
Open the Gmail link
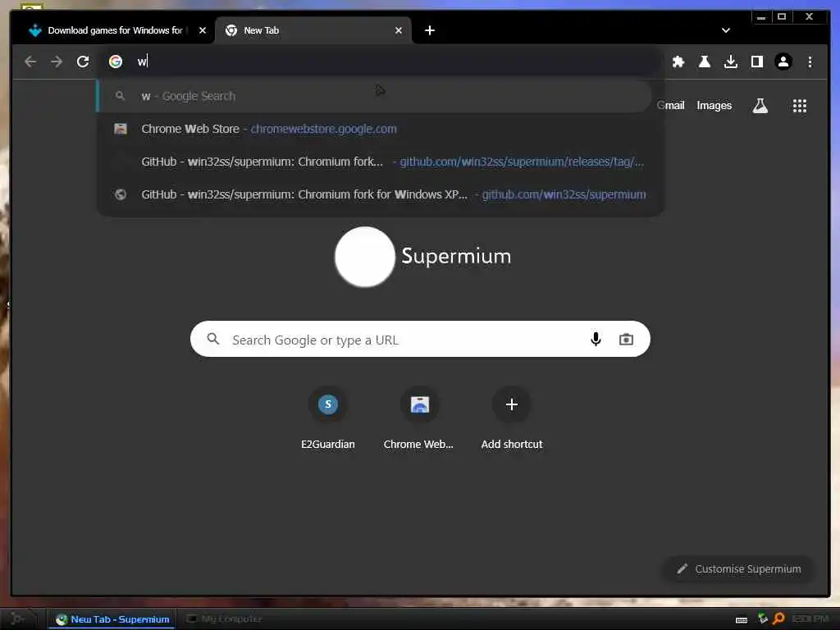point(671,106)
